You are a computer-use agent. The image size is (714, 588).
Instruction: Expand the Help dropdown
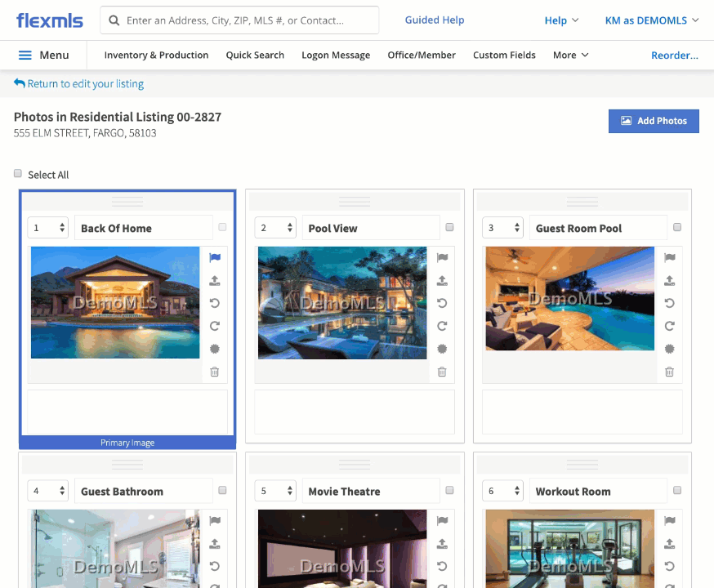(561, 20)
